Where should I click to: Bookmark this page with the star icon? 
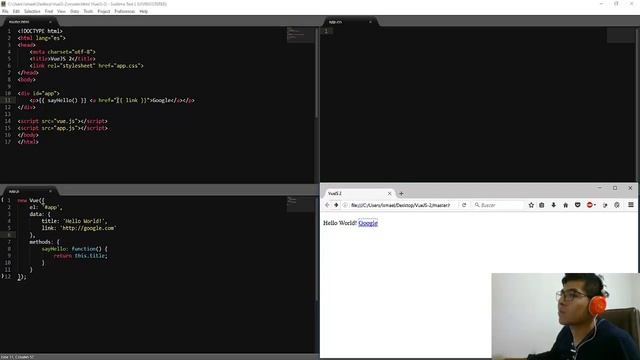[x=531, y=205]
